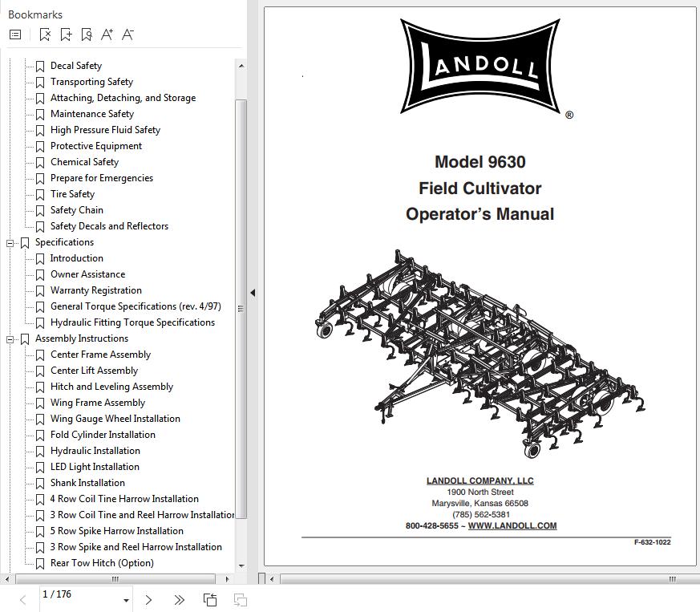
Task: Click the find bookmark icon
Action: 87,34
